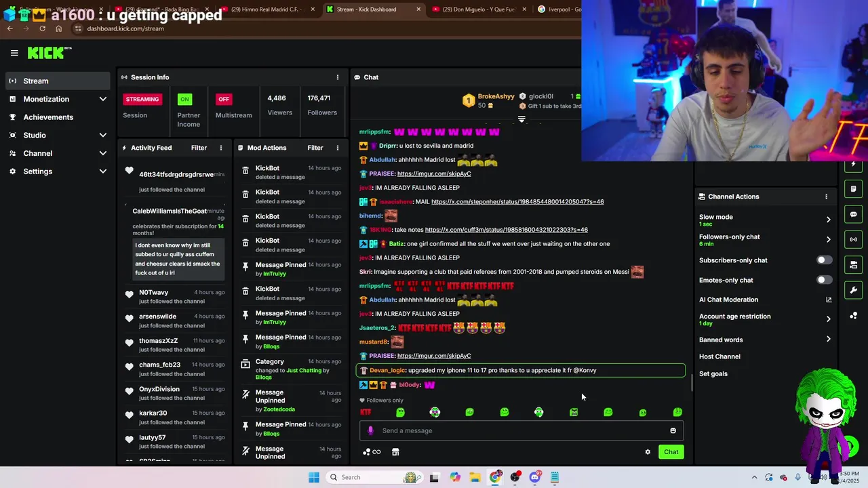
Task: Close Stream - Kick Dashboard tab
Action: point(418,9)
